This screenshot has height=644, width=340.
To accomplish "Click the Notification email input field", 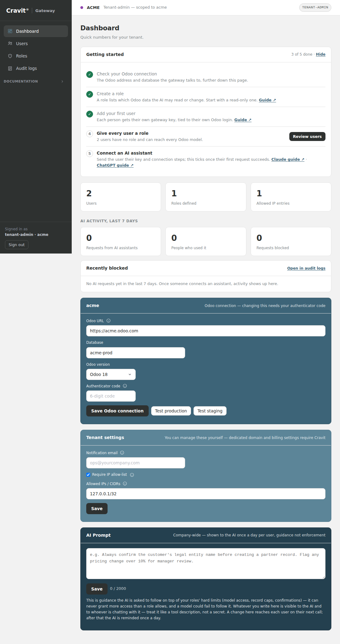I will click(x=136, y=463).
